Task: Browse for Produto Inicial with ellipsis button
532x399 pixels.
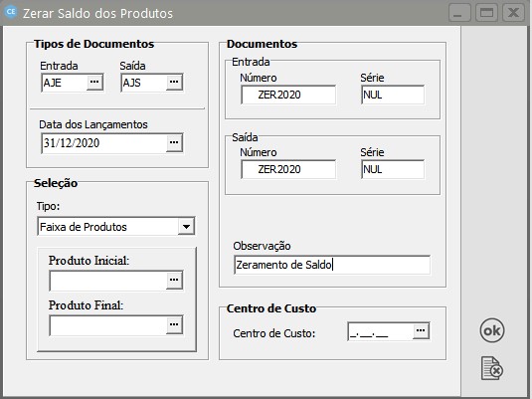Action: pos(174,281)
